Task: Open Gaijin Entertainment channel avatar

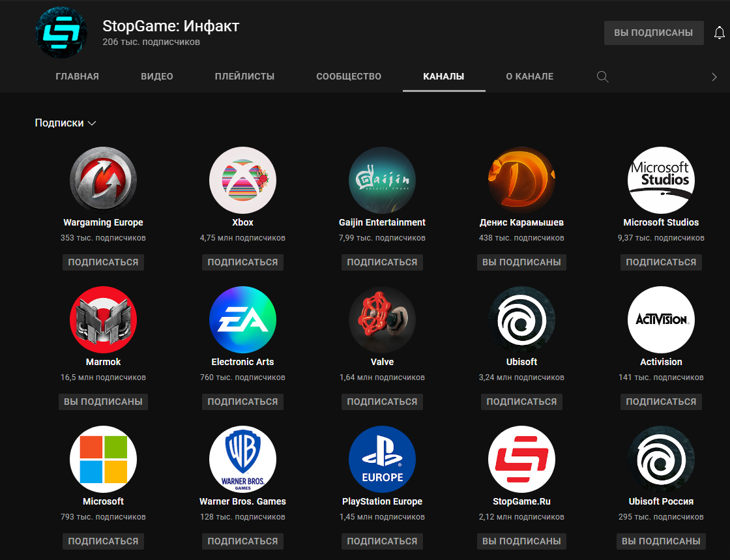Action: pyautogui.click(x=382, y=180)
